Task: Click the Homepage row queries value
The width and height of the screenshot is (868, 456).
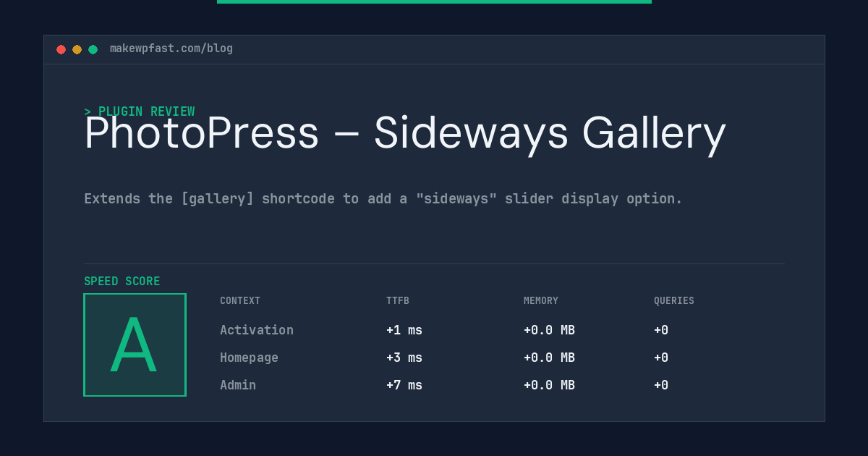Action: point(661,358)
